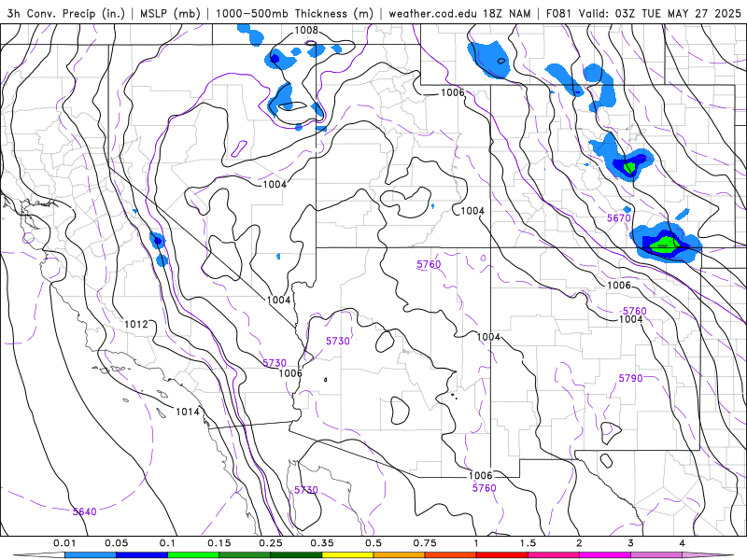Click the "0.05" legend value
Viewport: 747px width, 560px height.
(x=116, y=543)
